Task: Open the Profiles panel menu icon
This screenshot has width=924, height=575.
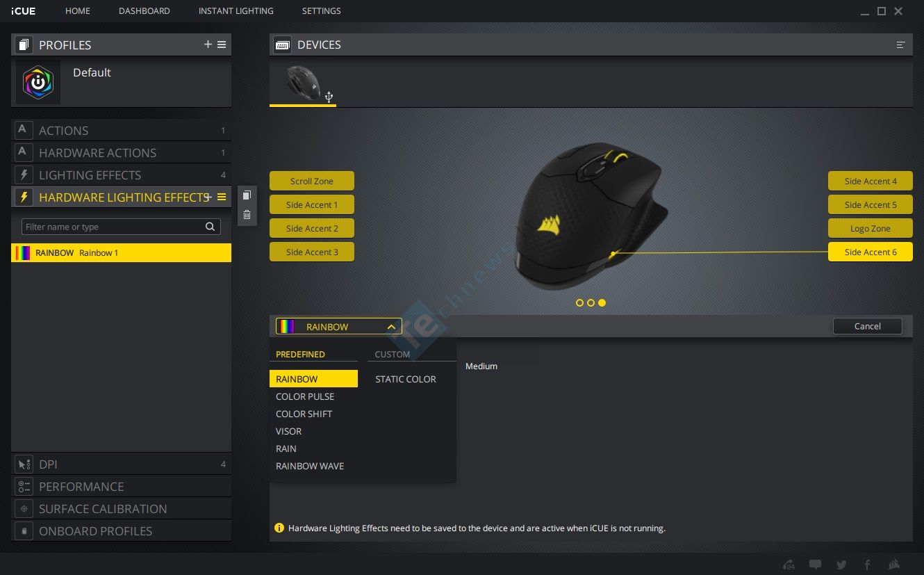Action: click(222, 44)
